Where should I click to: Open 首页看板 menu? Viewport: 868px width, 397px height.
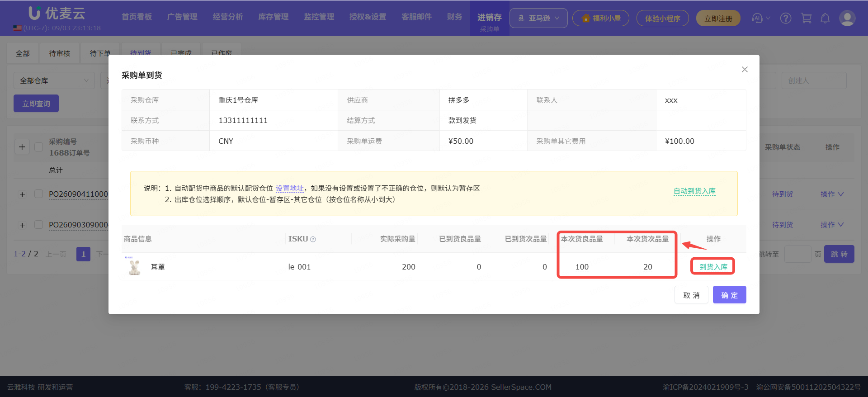click(x=137, y=17)
